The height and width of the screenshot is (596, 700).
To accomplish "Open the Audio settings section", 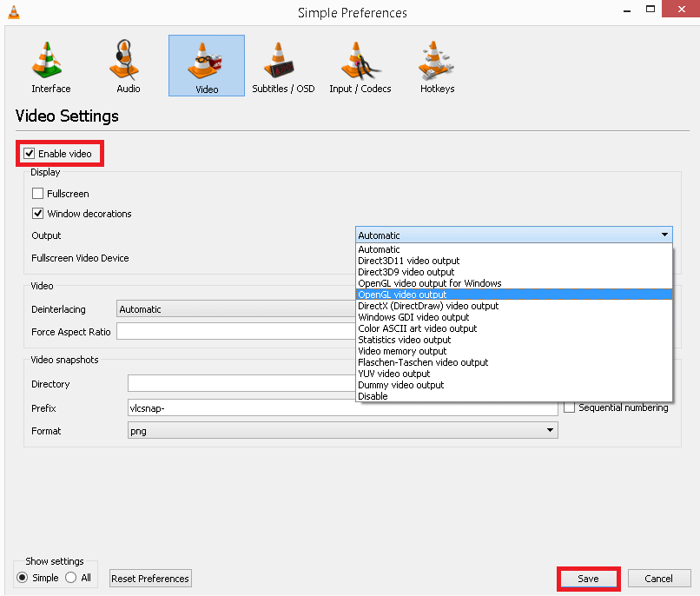I will point(126,65).
